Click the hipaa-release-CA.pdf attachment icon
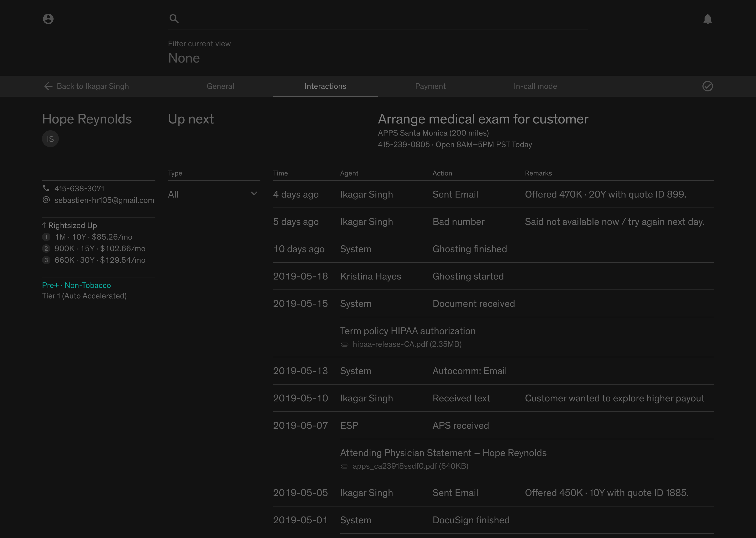Image resolution: width=756 pixels, height=538 pixels. [x=345, y=345]
